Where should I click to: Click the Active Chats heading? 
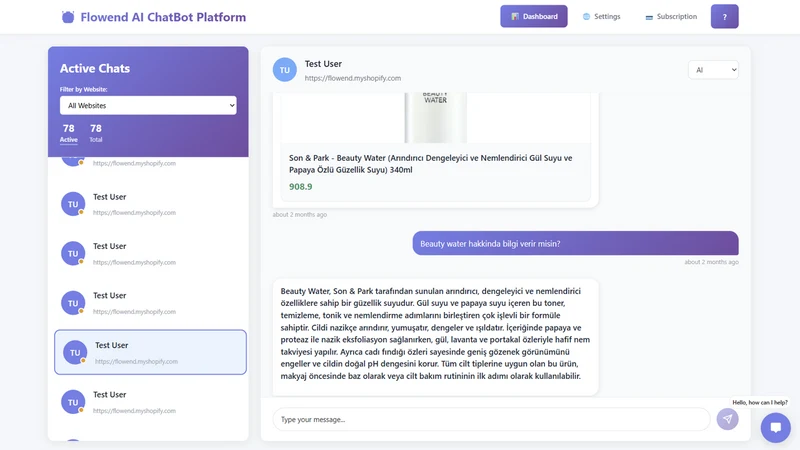coord(95,68)
